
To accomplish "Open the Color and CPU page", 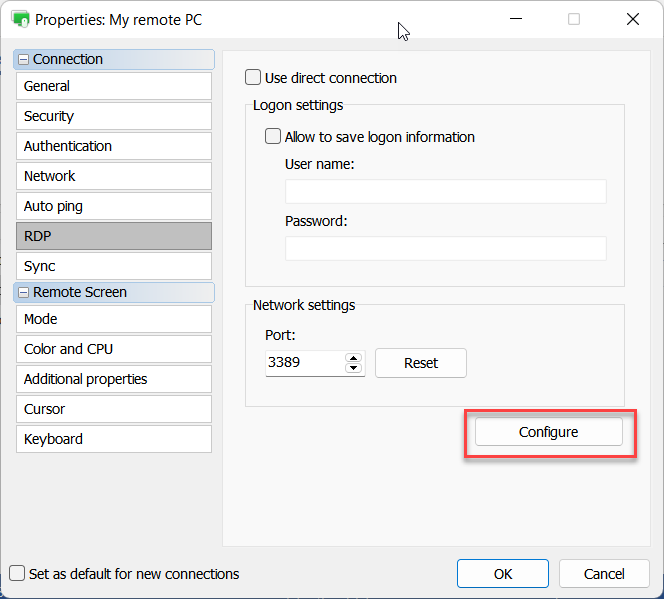I will point(113,349).
